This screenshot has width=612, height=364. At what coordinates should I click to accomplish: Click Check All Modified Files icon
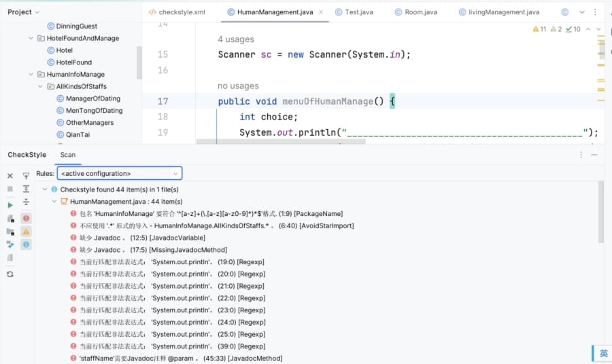click(10, 244)
